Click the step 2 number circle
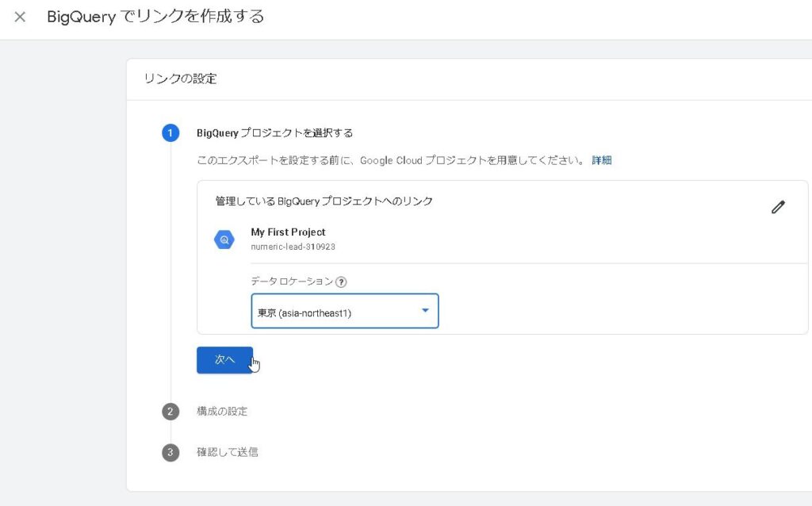Screen dimensions: 812x506 pos(170,412)
